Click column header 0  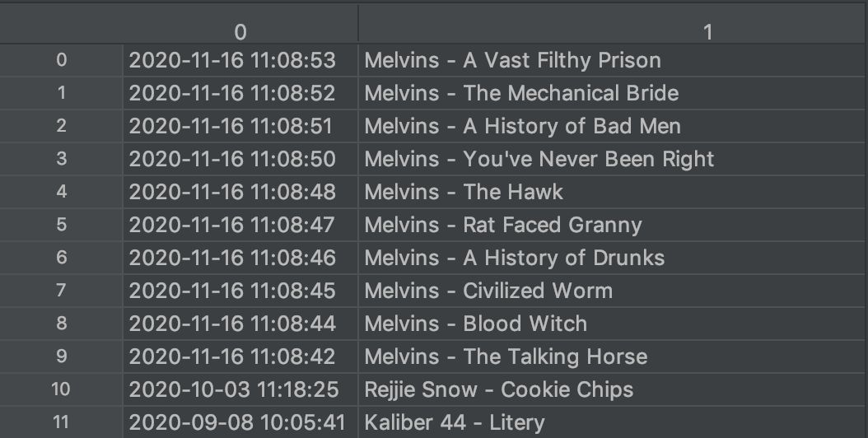[240, 31]
